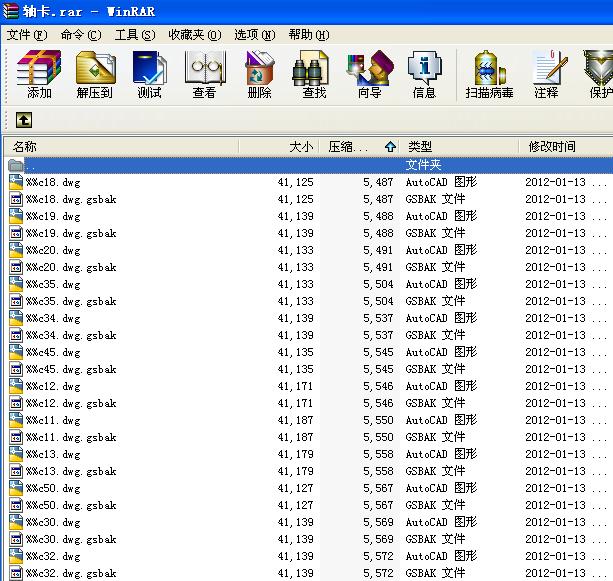613x581 pixels.
Task: Click the Protect (保护) shield icon
Action: [x=598, y=74]
